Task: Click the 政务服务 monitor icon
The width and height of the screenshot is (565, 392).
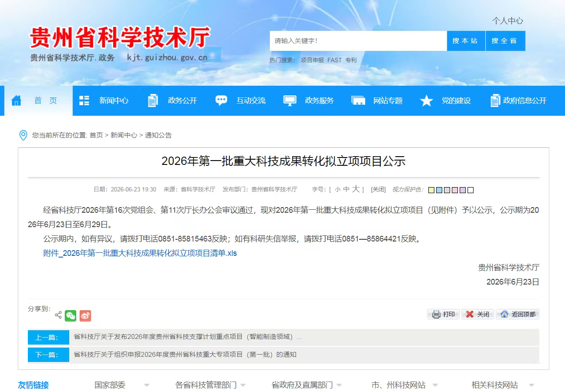Action: click(x=289, y=101)
